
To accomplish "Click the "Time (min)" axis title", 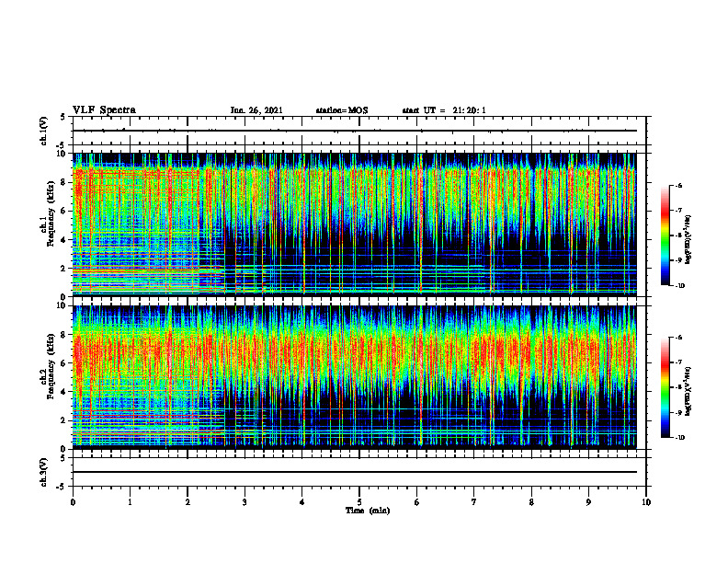I will tap(368, 511).
